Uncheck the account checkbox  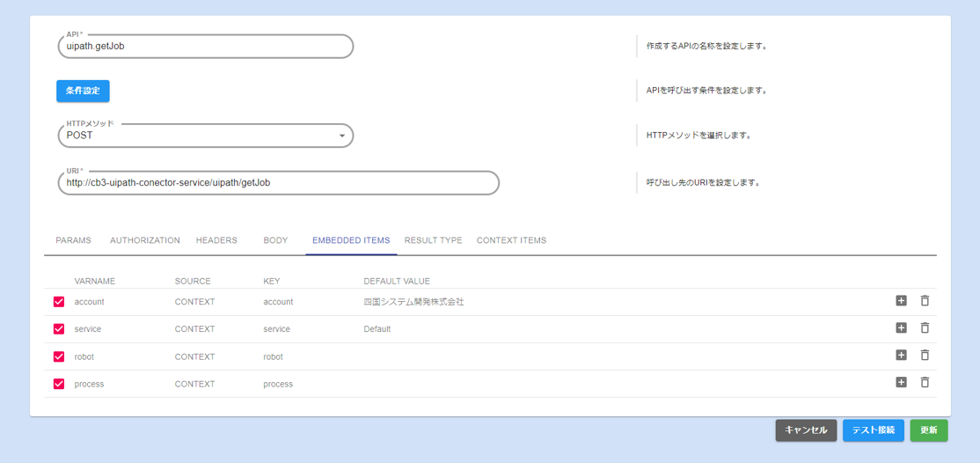pos(59,302)
